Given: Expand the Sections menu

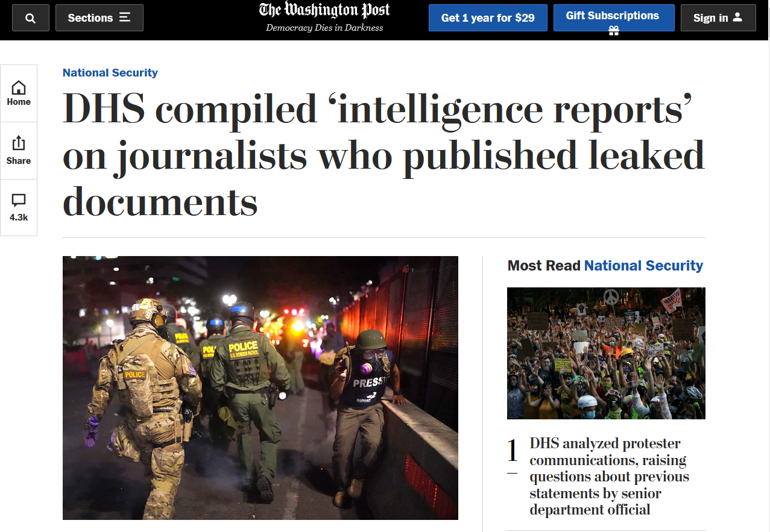Looking at the screenshot, I should tap(99, 18).
